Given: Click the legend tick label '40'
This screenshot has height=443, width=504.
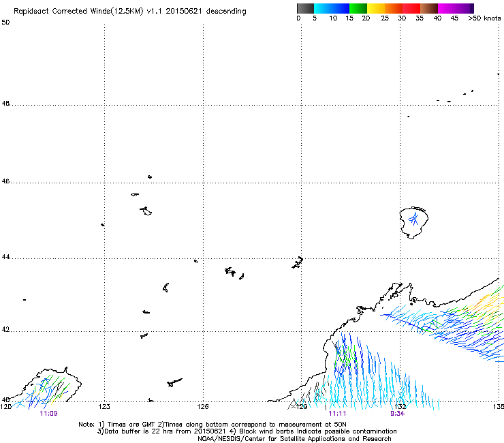Looking at the screenshot, I should pos(437,18).
